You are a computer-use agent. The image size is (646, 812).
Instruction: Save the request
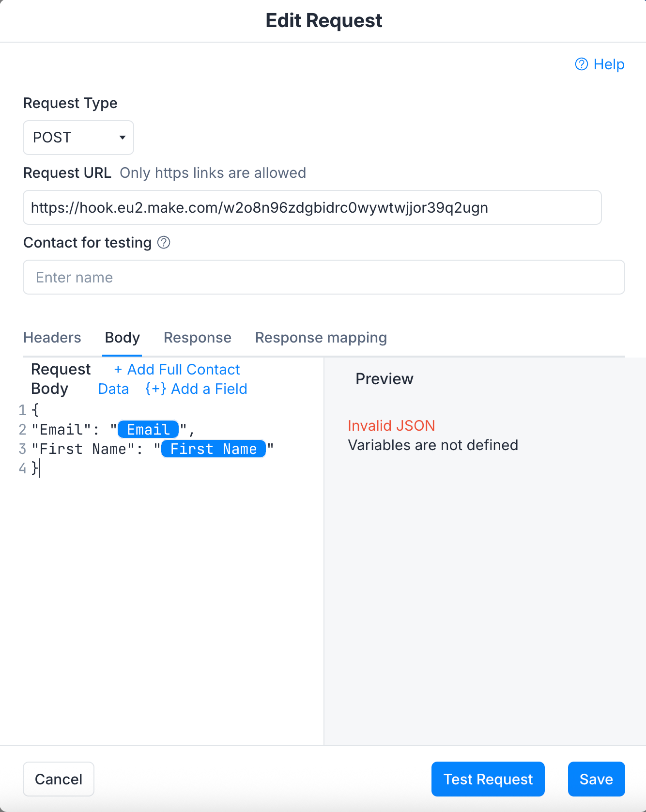(x=596, y=779)
